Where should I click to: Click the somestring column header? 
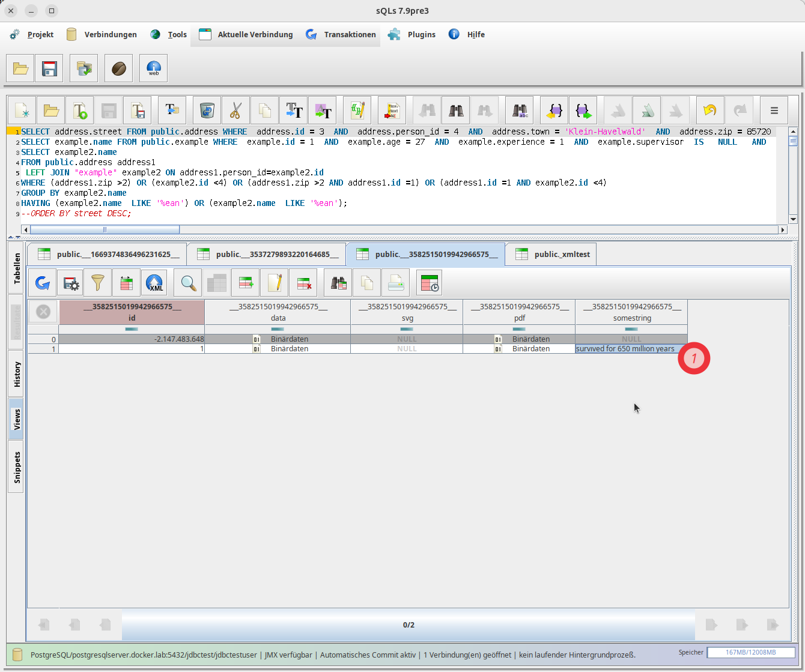(x=631, y=312)
